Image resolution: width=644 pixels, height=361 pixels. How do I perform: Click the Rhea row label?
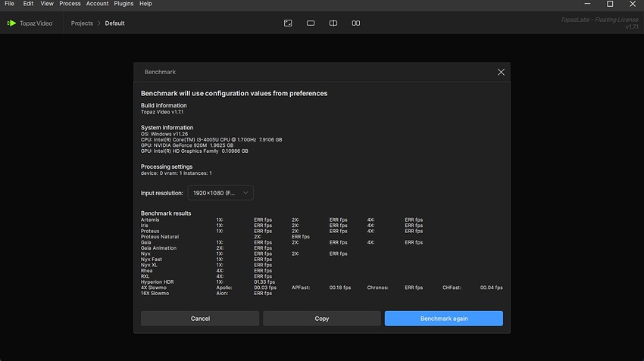pos(147,271)
